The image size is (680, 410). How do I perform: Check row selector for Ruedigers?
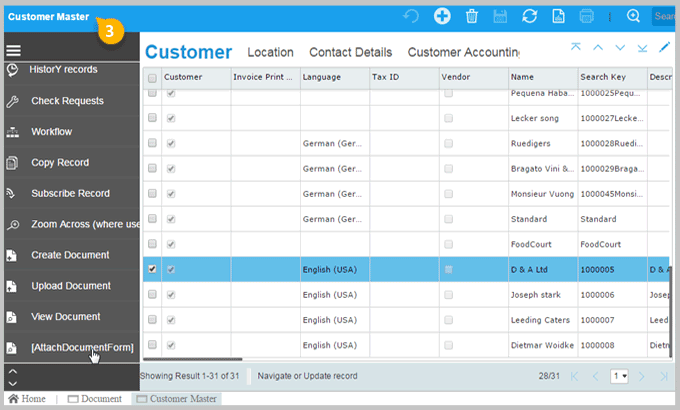[152, 143]
